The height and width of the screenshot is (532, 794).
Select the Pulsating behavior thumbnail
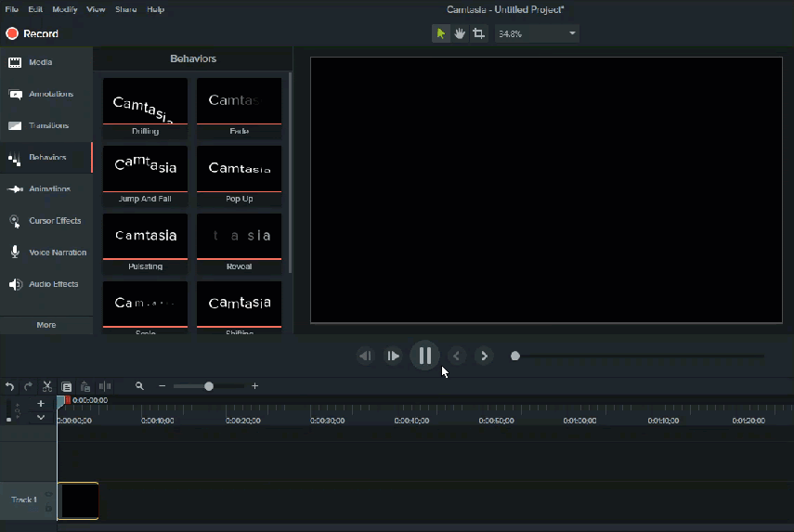point(145,243)
